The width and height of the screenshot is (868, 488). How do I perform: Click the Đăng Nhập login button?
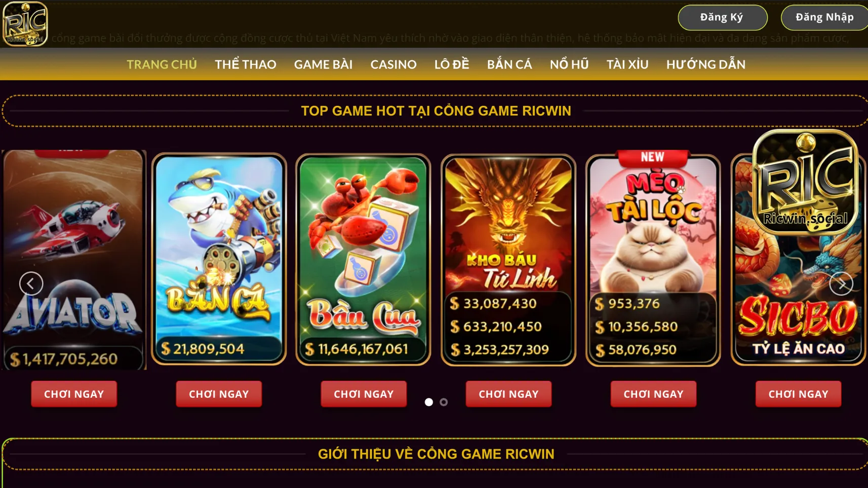click(824, 17)
